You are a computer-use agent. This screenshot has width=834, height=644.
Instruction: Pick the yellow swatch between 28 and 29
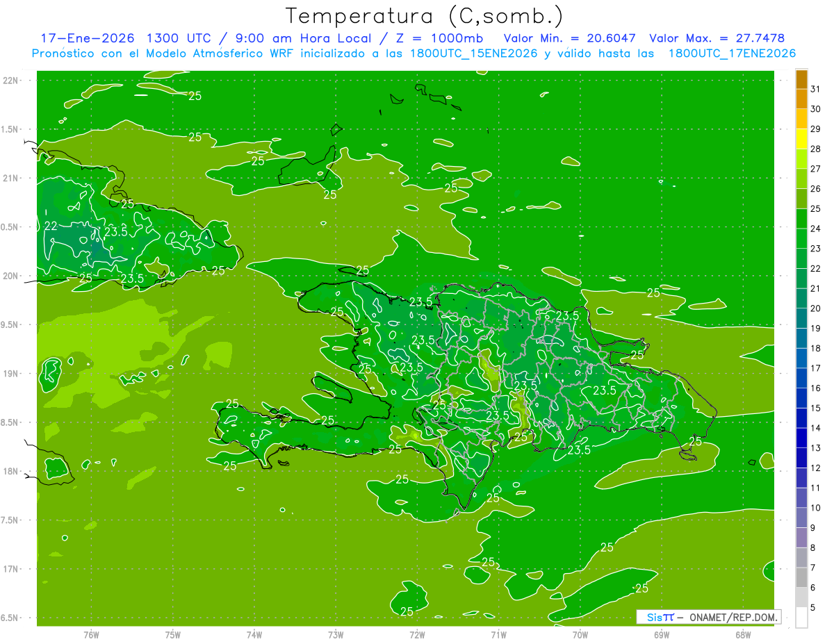tap(801, 139)
